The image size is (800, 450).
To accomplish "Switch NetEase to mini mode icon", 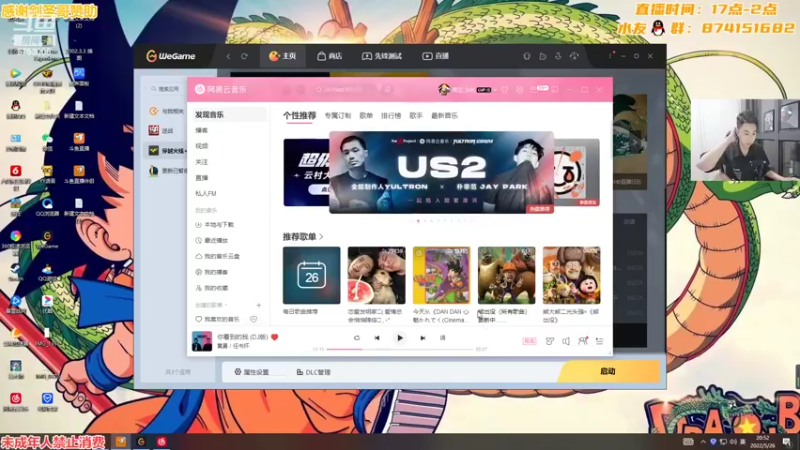I will click(x=555, y=90).
